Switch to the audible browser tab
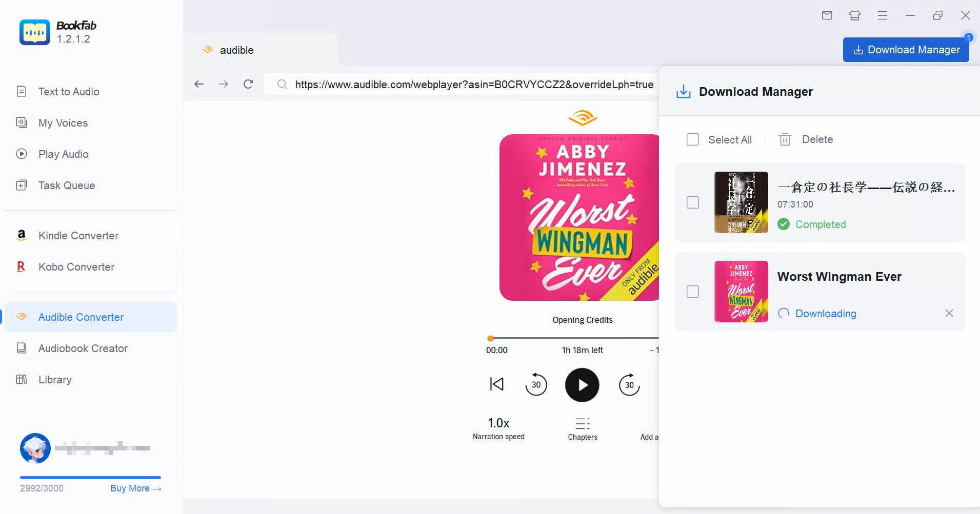Image resolution: width=980 pixels, height=514 pixels. (x=236, y=50)
